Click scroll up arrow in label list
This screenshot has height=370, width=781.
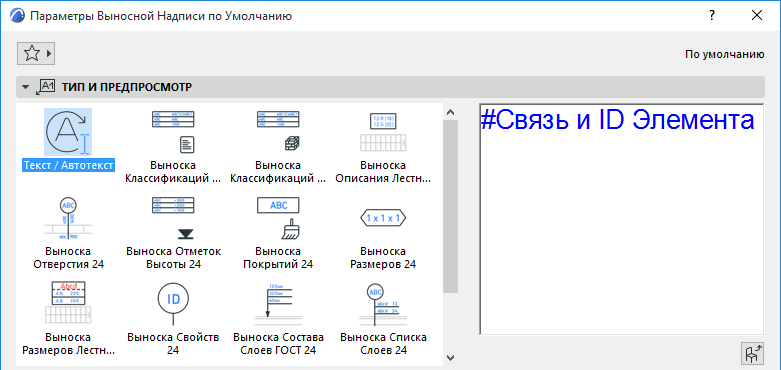[x=451, y=112]
